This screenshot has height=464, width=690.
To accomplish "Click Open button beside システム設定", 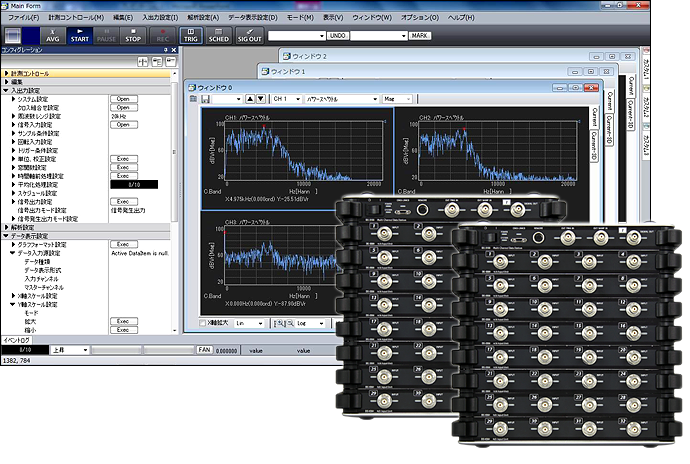I will click(123, 99).
